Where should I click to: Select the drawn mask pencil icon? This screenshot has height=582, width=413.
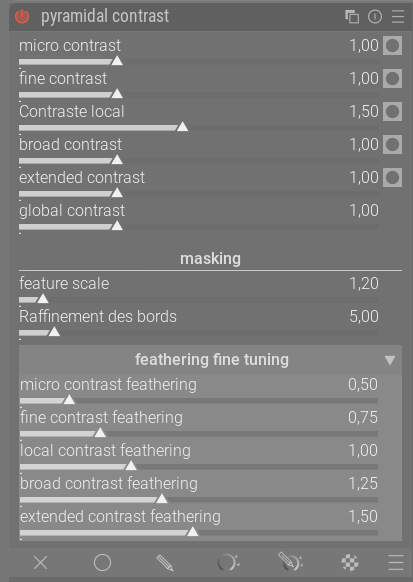[x=164, y=563]
